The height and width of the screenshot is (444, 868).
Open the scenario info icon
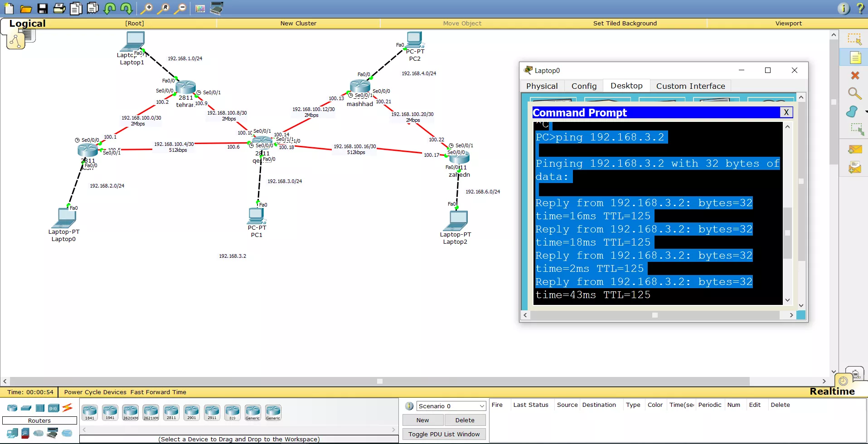[x=409, y=406]
